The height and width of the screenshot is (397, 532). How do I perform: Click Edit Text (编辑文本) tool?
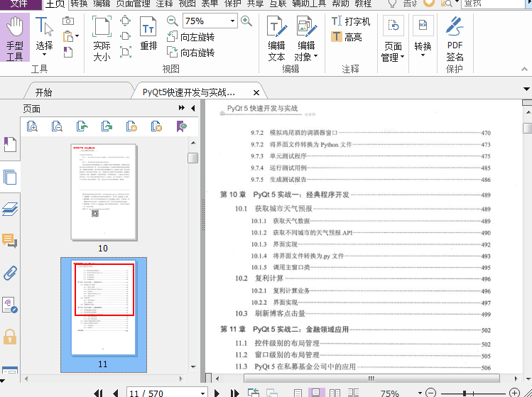tap(276, 38)
